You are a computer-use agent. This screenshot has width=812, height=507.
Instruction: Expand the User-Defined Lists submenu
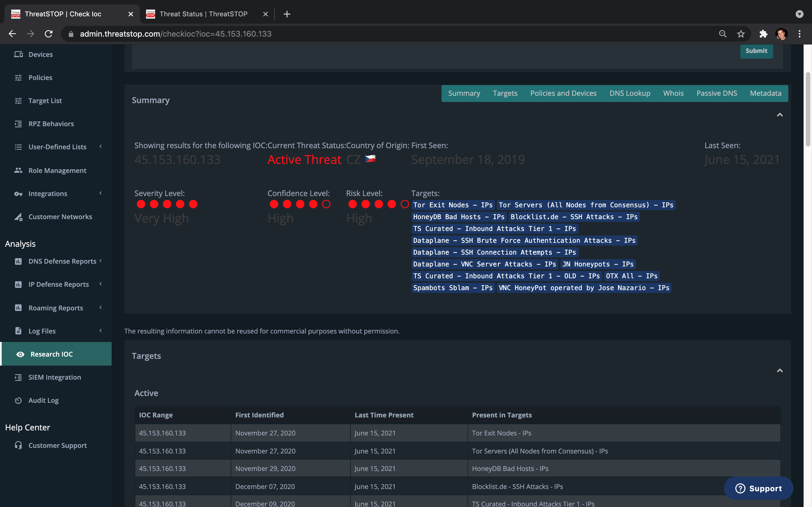coord(100,146)
